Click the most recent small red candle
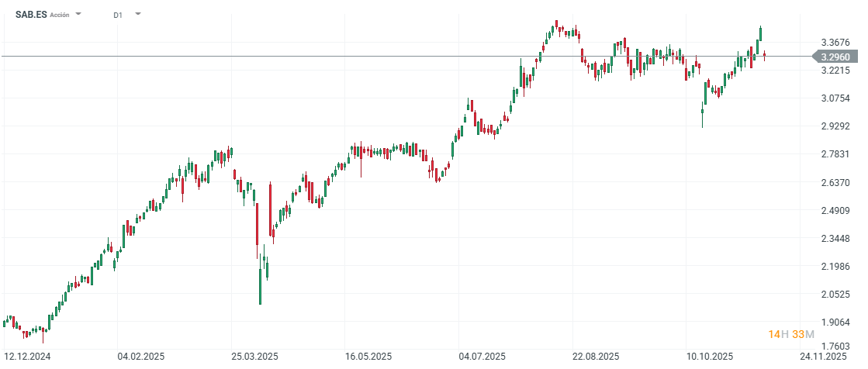 765,55
